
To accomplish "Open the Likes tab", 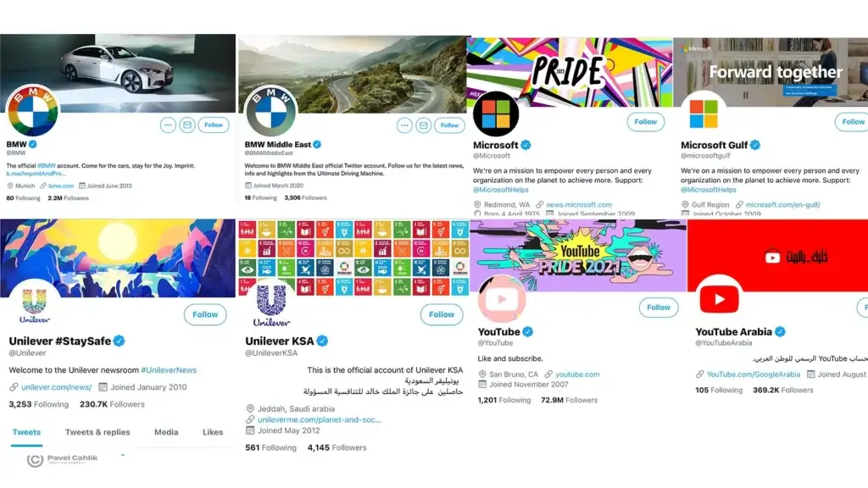I will pyautogui.click(x=213, y=432).
